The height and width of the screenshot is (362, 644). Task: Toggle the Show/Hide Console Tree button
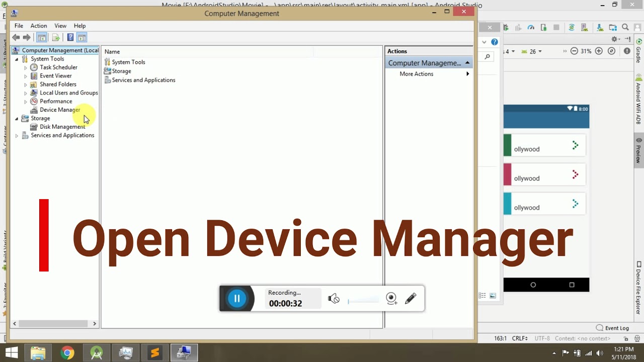click(42, 37)
